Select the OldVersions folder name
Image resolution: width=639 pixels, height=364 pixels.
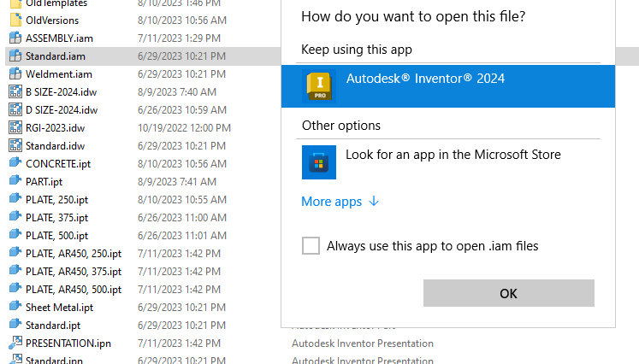point(52,21)
